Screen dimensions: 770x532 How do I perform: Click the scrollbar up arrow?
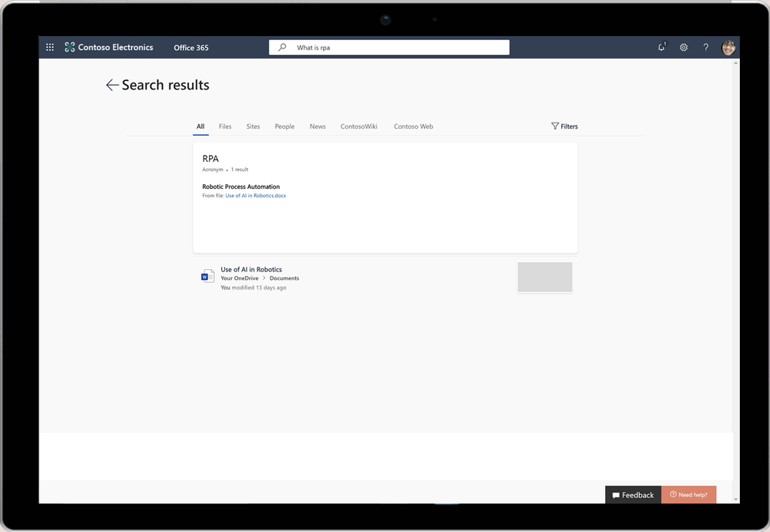pos(735,63)
